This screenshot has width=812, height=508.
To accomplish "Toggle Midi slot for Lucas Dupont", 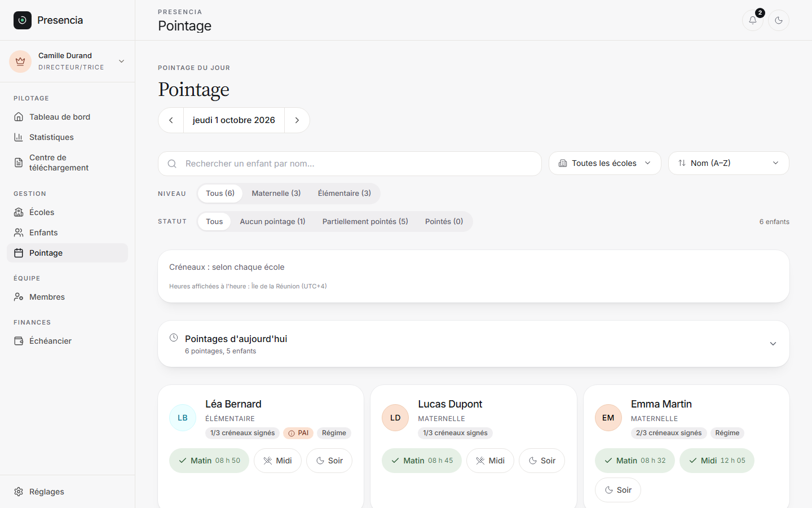I will pyautogui.click(x=490, y=461).
